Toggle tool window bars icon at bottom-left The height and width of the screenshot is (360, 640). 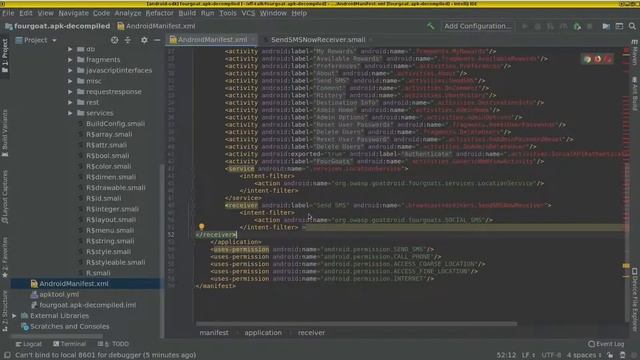coord(7,355)
